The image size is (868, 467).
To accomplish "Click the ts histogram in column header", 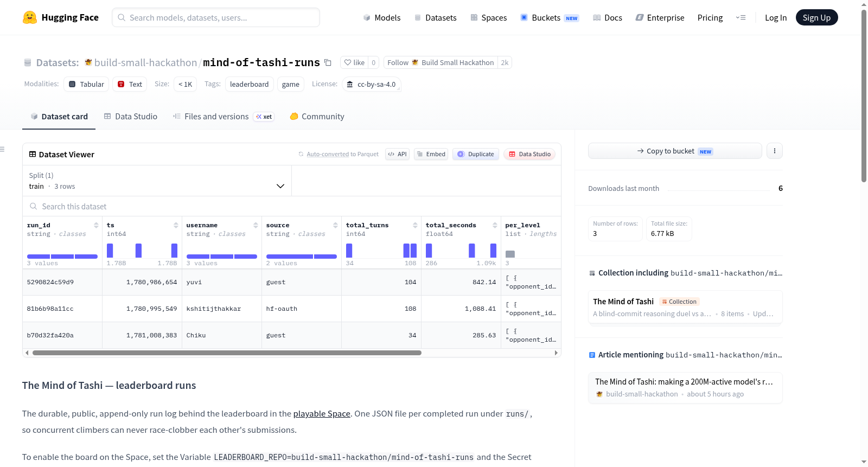I will coord(142,251).
